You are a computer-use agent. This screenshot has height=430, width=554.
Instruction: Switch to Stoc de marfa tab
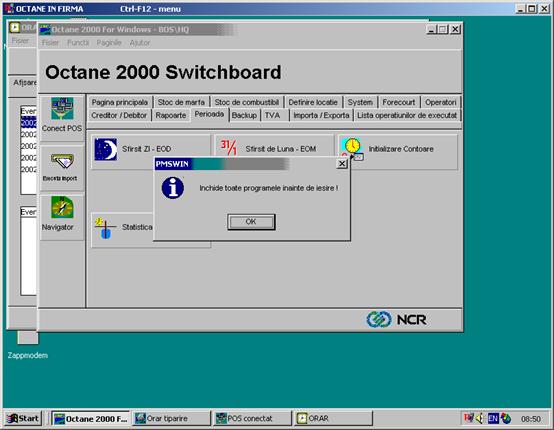click(x=181, y=102)
